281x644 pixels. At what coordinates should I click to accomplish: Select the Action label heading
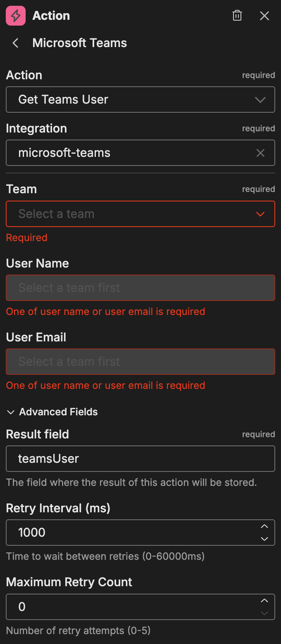(24, 75)
